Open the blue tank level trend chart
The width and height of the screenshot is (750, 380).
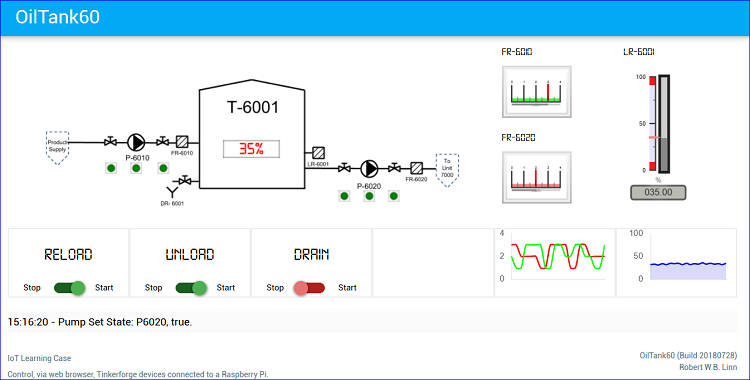676,263
